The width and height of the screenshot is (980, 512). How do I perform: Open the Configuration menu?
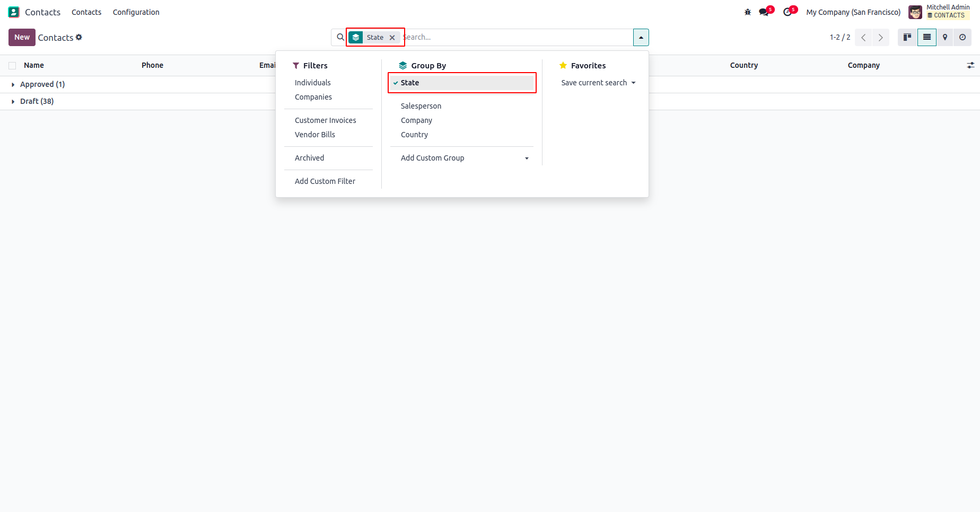(x=136, y=12)
